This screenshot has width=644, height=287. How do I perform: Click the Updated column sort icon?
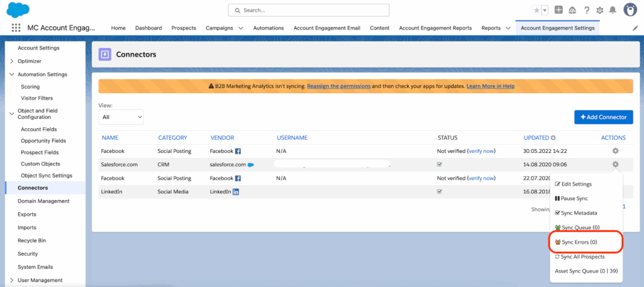pyautogui.click(x=553, y=138)
